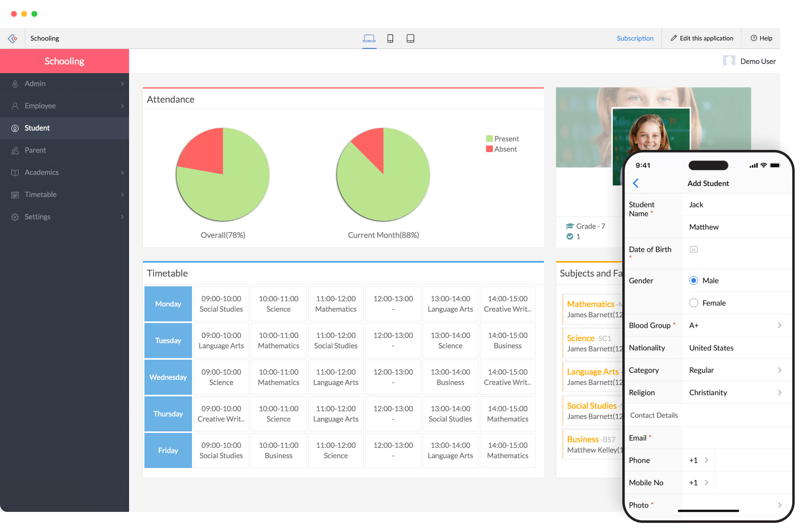
Task: Switch to laptop preview icon
Action: pyautogui.click(x=369, y=38)
